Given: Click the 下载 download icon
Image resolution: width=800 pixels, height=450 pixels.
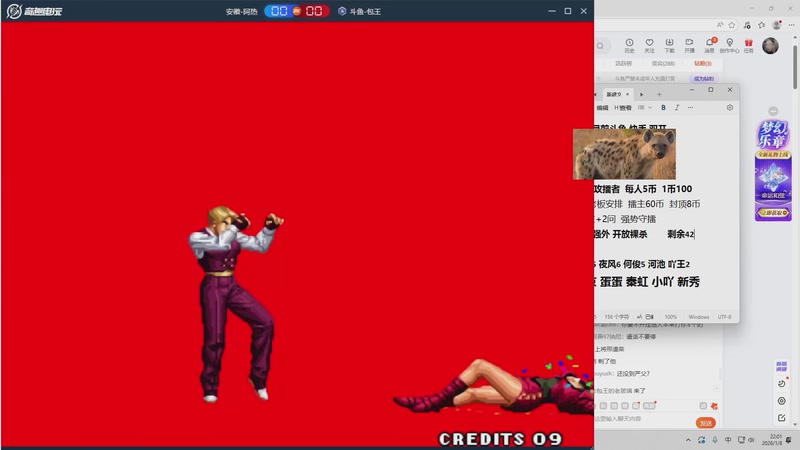Looking at the screenshot, I should (669, 45).
